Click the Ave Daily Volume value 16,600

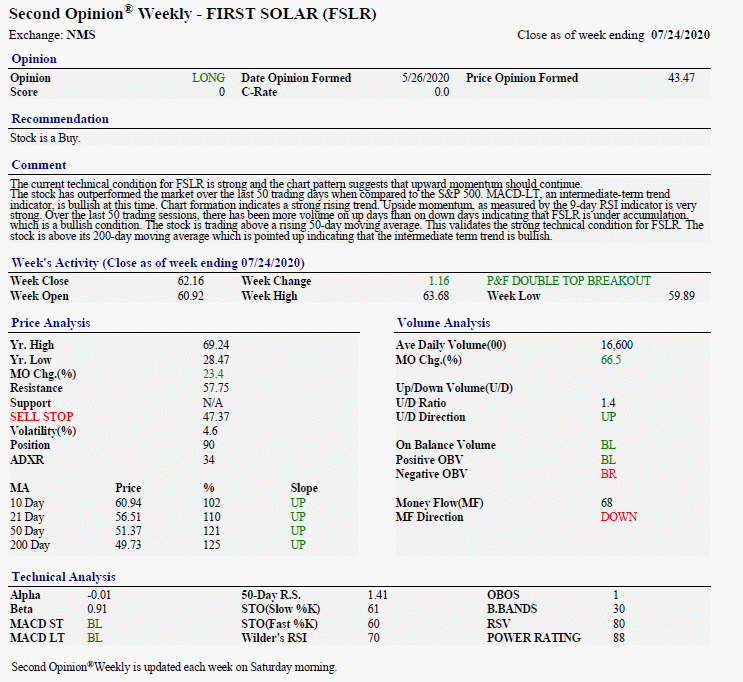coord(617,345)
